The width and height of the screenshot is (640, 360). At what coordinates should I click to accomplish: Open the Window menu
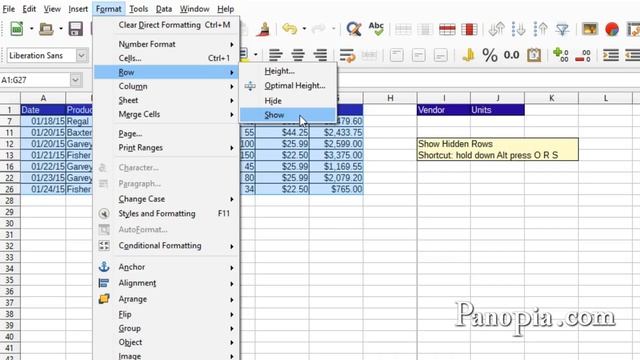[x=195, y=9]
